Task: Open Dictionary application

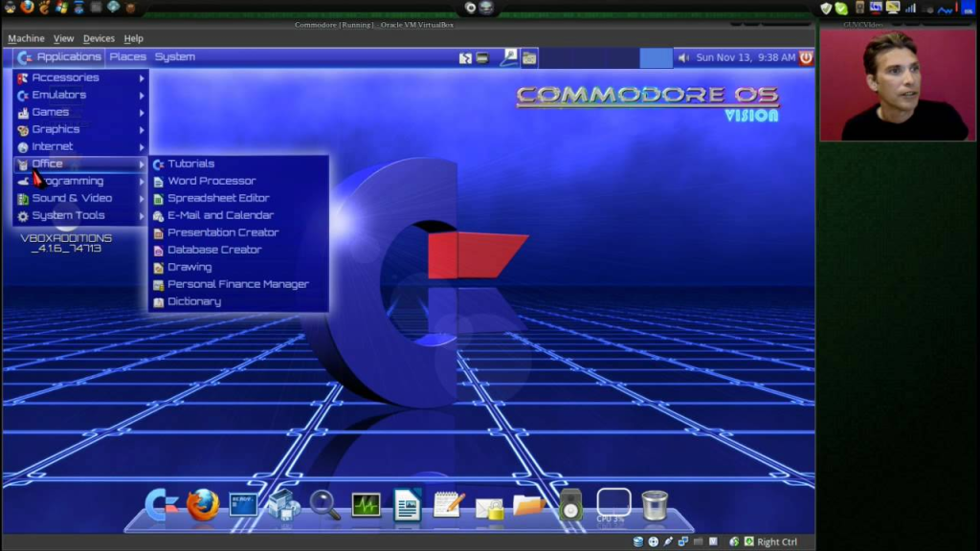Action: pyautogui.click(x=238, y=301)
